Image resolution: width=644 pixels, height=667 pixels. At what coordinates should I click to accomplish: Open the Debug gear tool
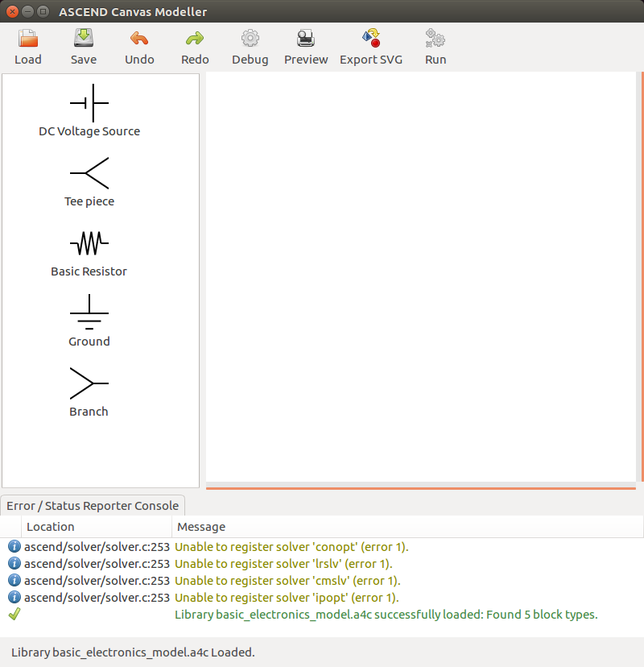point(250,39)
